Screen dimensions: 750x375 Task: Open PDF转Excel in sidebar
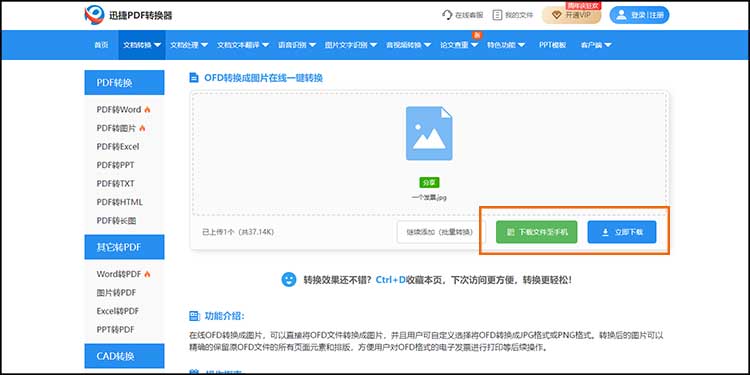118,147
